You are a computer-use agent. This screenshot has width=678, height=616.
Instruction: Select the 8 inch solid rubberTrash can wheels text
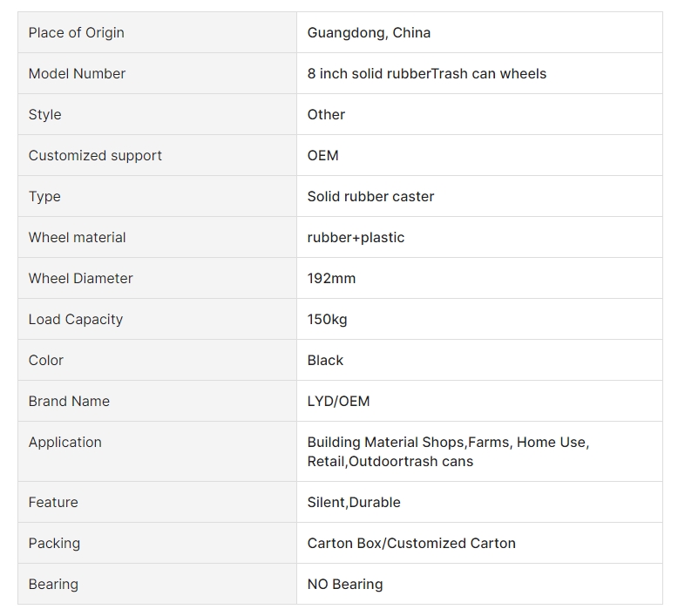click(x=427, y=73)
